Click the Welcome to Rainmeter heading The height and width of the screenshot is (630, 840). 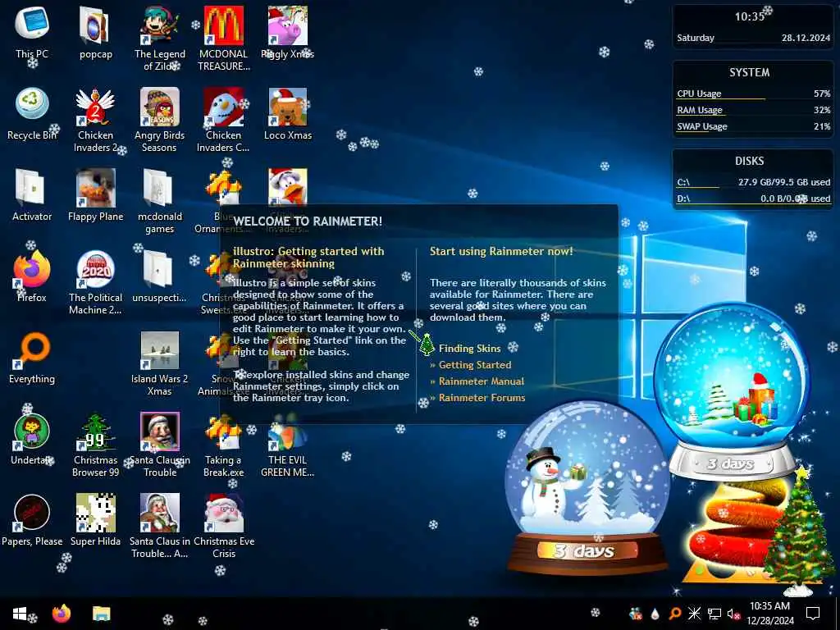tap(308, 221)
